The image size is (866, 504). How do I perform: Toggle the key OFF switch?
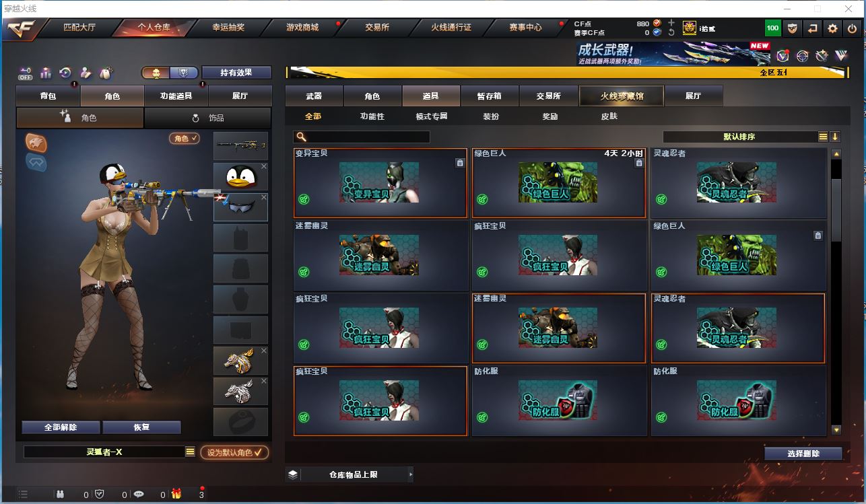[26, 73]
